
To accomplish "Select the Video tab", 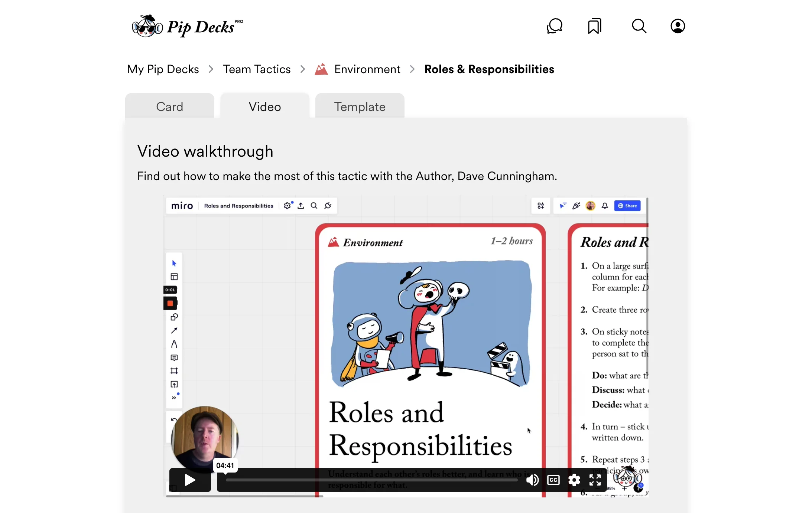I will click(265, 106).
